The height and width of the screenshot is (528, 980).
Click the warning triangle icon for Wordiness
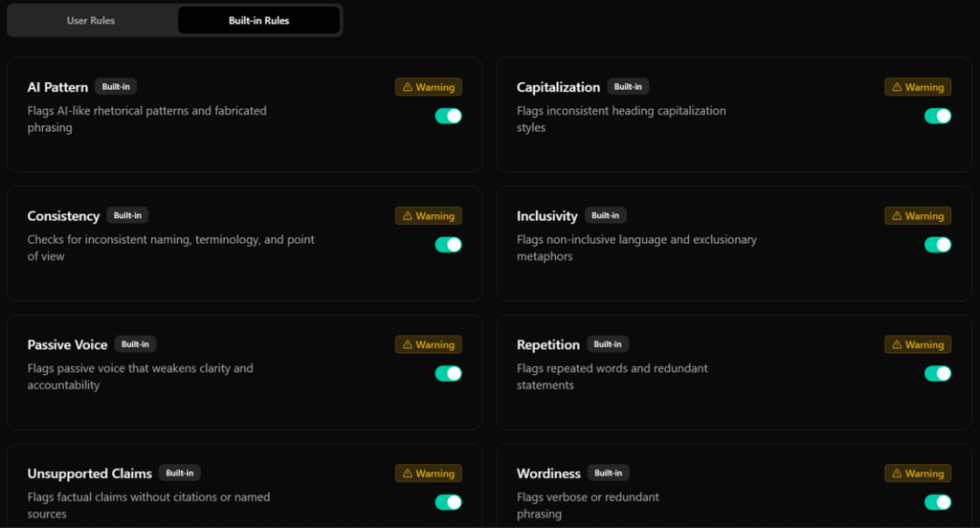tap(897, 473)
